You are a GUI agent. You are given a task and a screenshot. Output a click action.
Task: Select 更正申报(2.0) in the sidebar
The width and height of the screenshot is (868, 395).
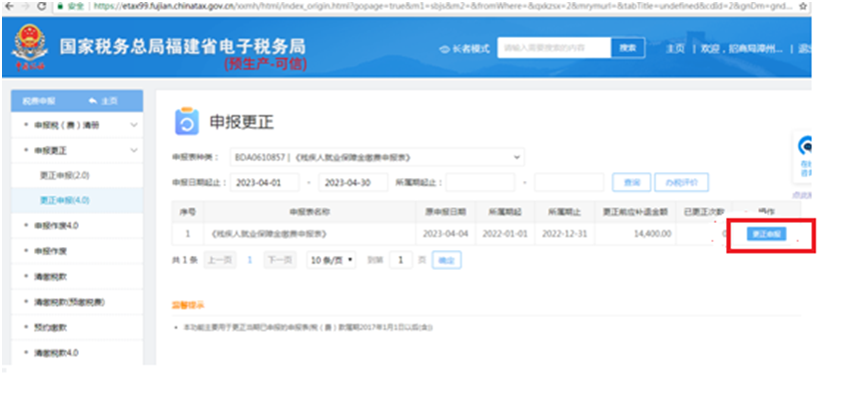click(64, 175)
